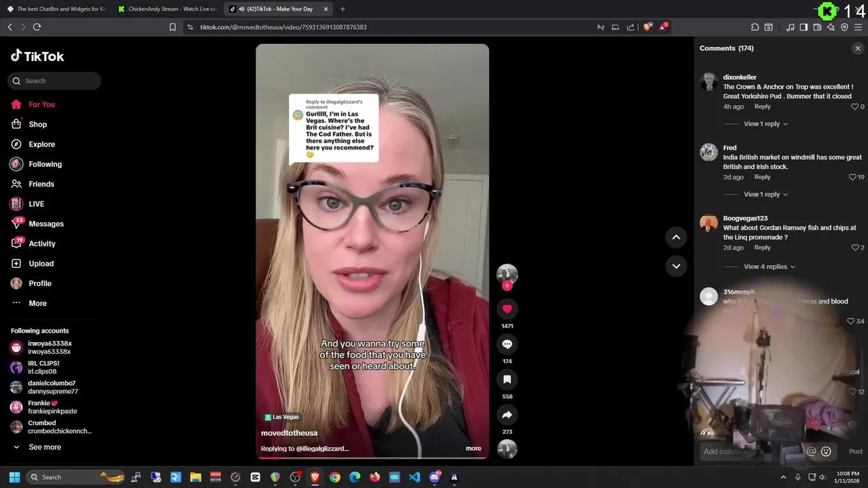Like Boogvegas123's comment

(x=854, y=247)
